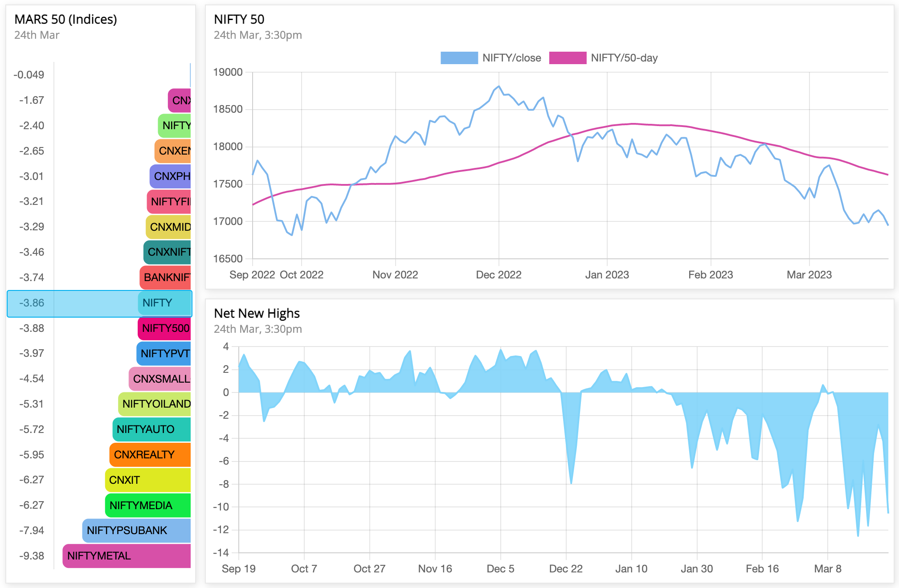Viewport: 899px width, 588px height.
Task: Click the 18000 y-axis label
Action: point(228,147)
